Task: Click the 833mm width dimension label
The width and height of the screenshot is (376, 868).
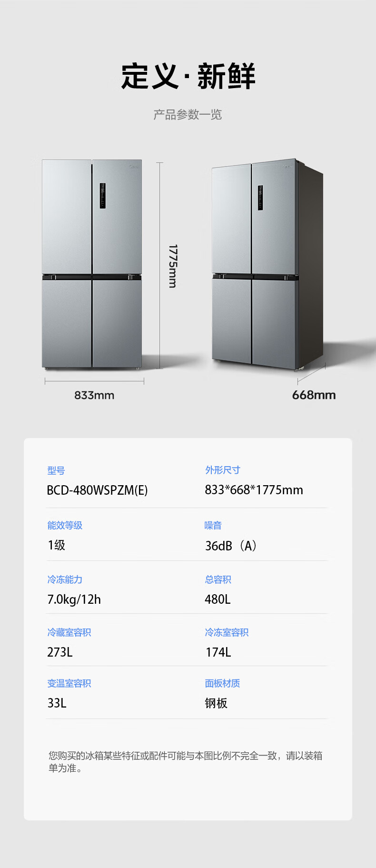Action: tap(94, 395)
